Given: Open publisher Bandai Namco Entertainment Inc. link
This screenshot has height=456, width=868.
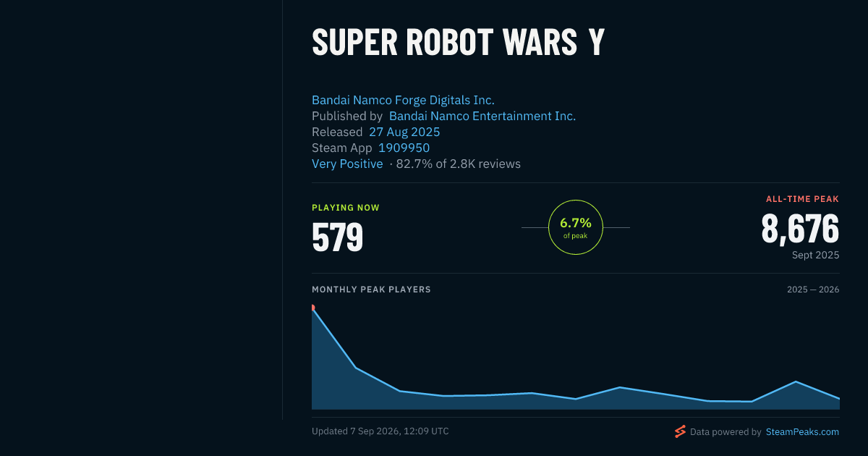Looking at the screenshot, I should tap(482, 117).
